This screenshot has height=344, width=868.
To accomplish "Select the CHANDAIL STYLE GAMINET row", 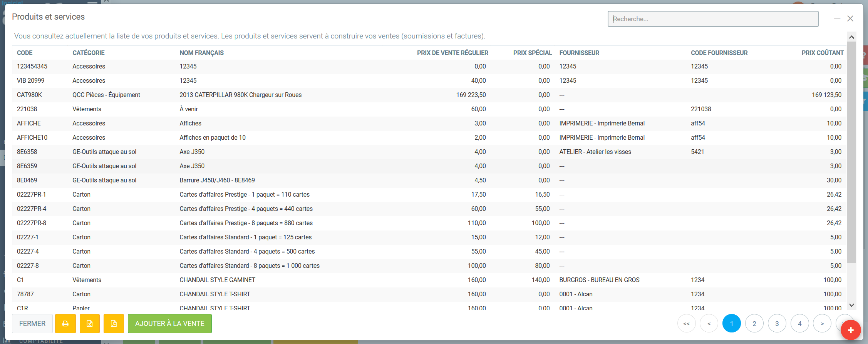I will click(x=217, y=280).
